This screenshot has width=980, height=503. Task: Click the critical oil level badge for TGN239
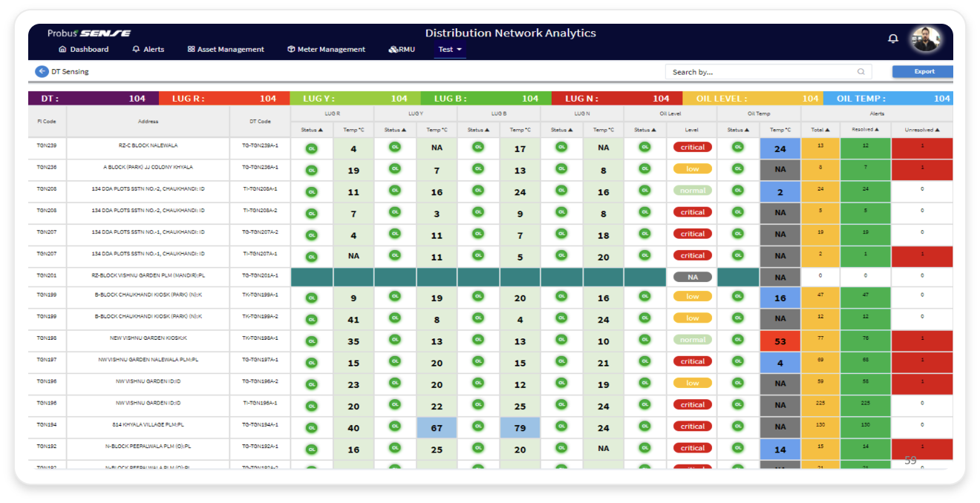click(692, 148)
